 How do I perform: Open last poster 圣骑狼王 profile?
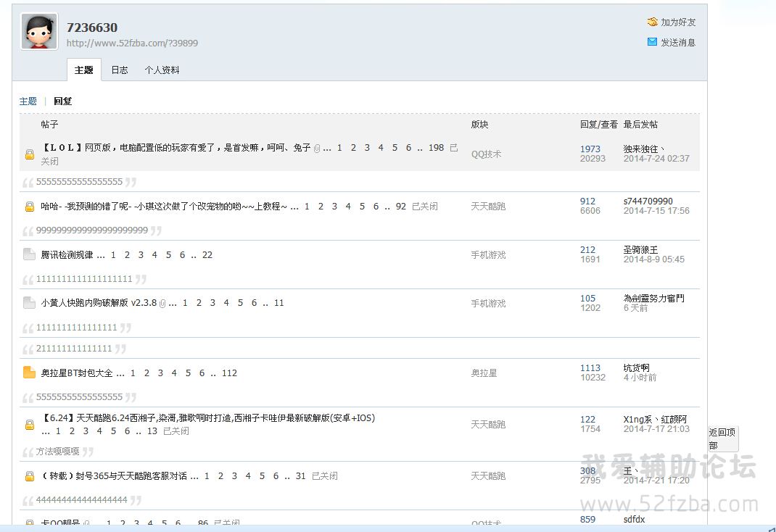tap(640, 249)
